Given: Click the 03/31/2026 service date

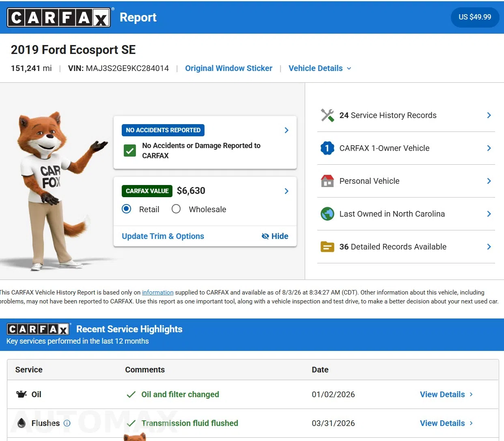Looking at the screenshot, I should point(333,423).
